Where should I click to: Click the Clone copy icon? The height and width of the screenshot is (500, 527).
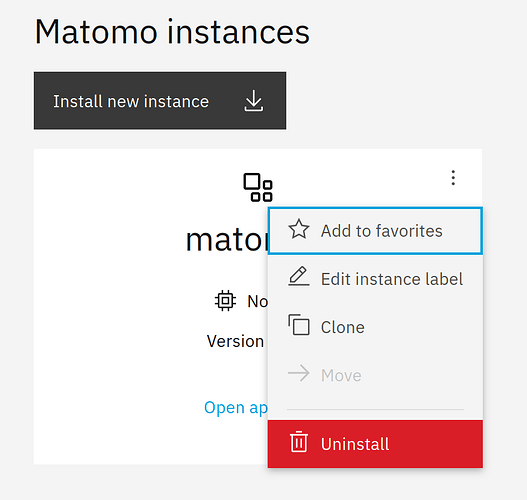298,325
